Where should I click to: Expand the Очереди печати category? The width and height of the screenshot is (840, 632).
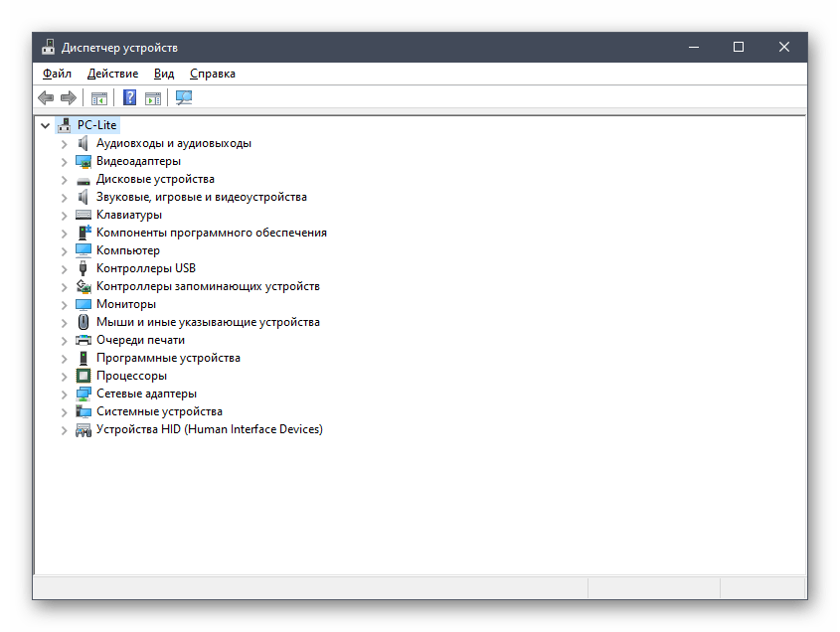[65, 341]
